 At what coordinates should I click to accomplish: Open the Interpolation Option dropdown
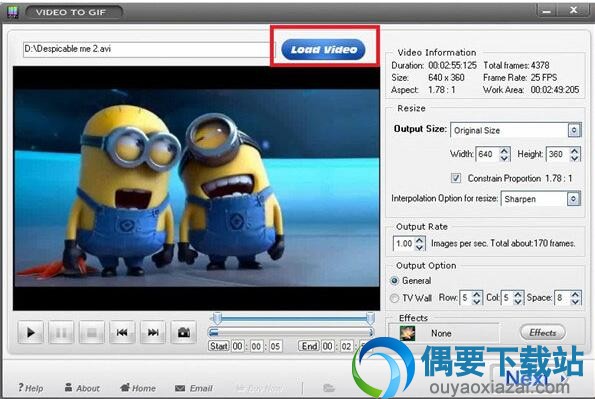click(x=573, y=199)
